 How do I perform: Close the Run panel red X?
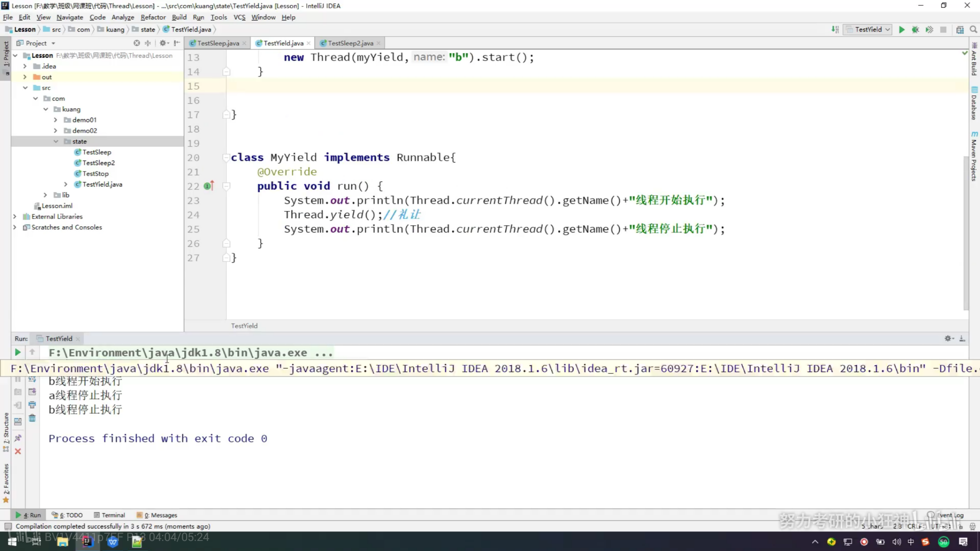coord(18,452)
